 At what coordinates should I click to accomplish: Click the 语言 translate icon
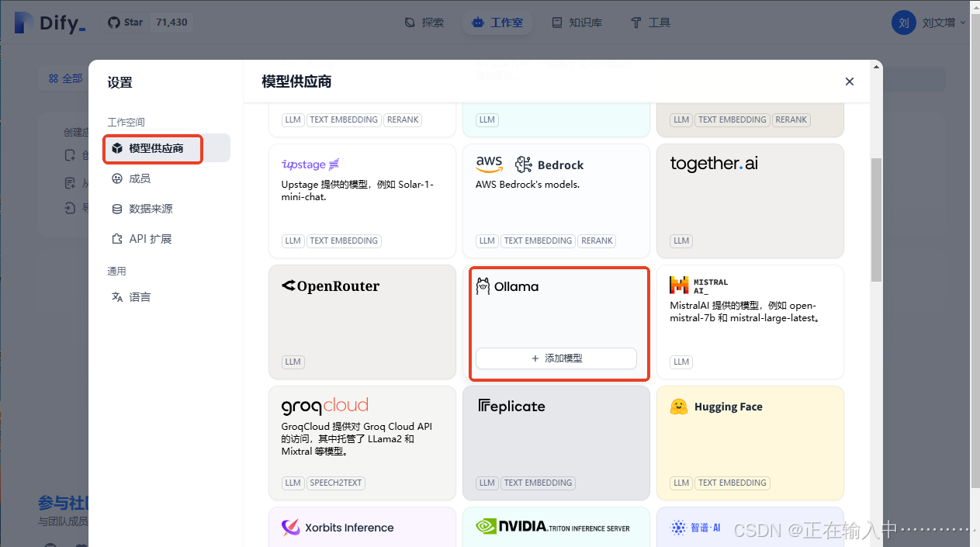[x=117, y=297]
